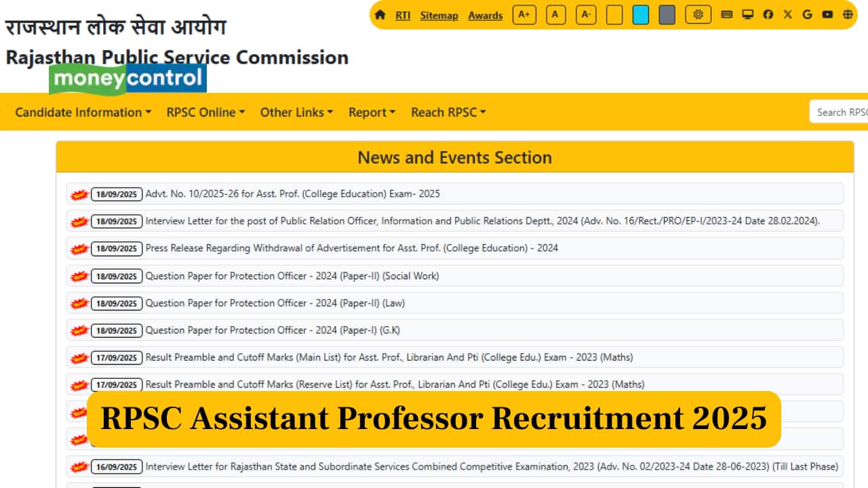
Task: Open the Report menu
Action: (372, 113)
